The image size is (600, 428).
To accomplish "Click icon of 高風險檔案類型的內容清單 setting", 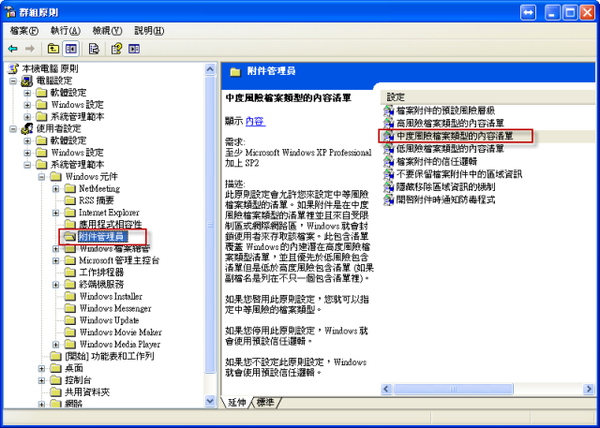I will click(x=388, y=123).
